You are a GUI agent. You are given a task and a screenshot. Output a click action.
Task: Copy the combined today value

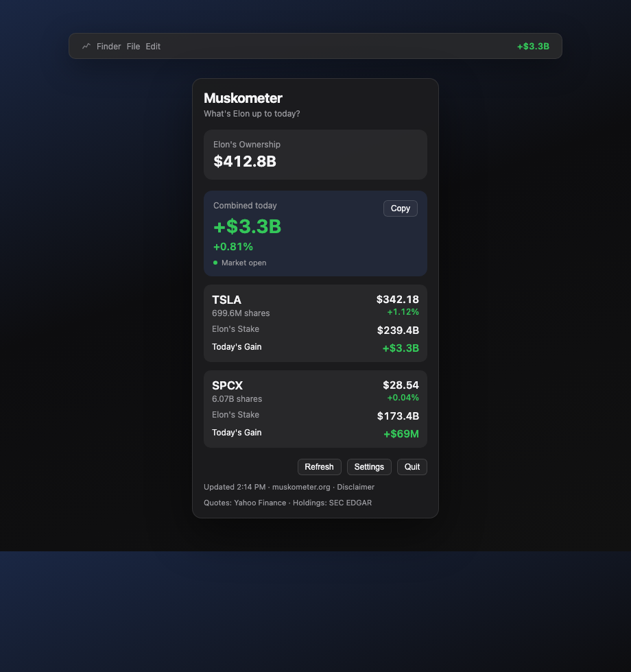pos(401,208)
